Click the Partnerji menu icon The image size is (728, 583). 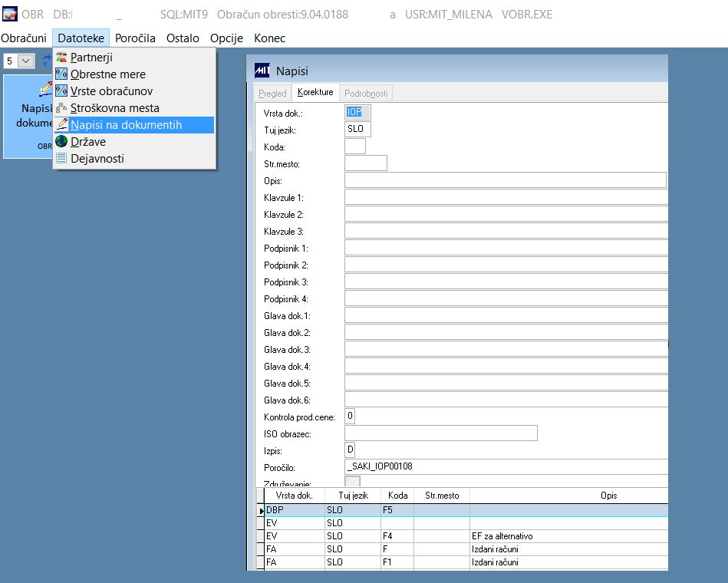coord(61,58)
